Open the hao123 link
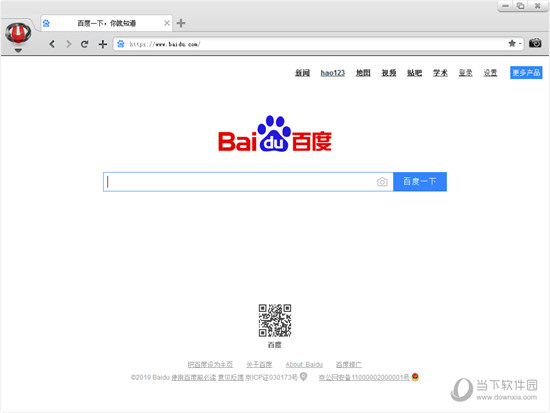Screen dimensions: 550x413 coord(333,73)
